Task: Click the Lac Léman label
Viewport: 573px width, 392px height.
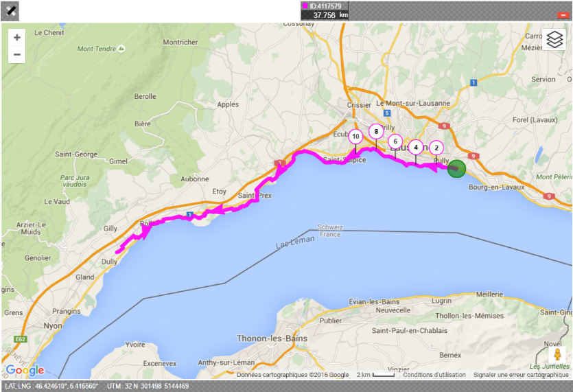Action: [295, 242]
